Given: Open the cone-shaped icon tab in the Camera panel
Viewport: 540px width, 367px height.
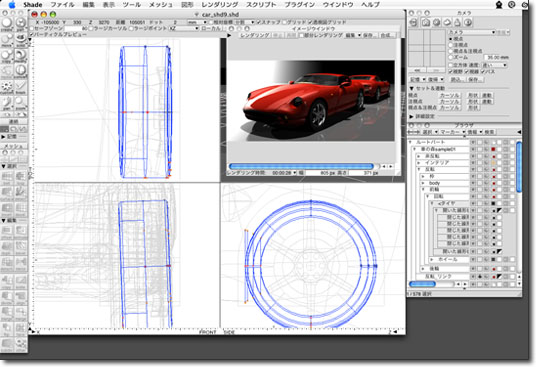Looking at the screenshot, I should pos(457,22).
